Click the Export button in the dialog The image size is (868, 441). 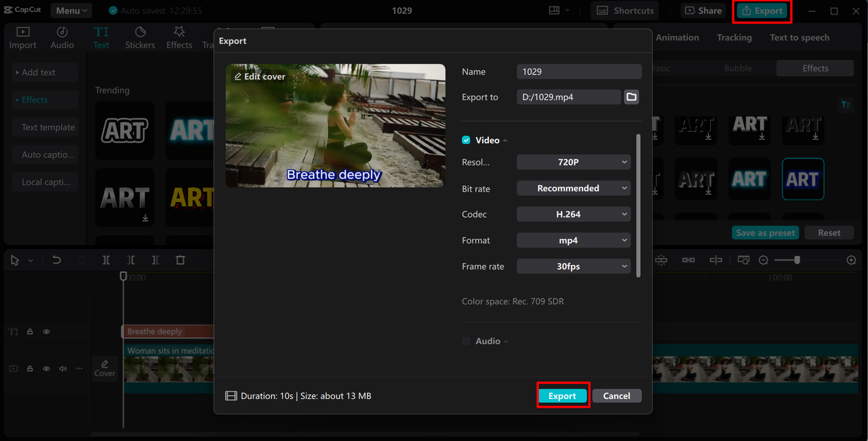point(562,396)
